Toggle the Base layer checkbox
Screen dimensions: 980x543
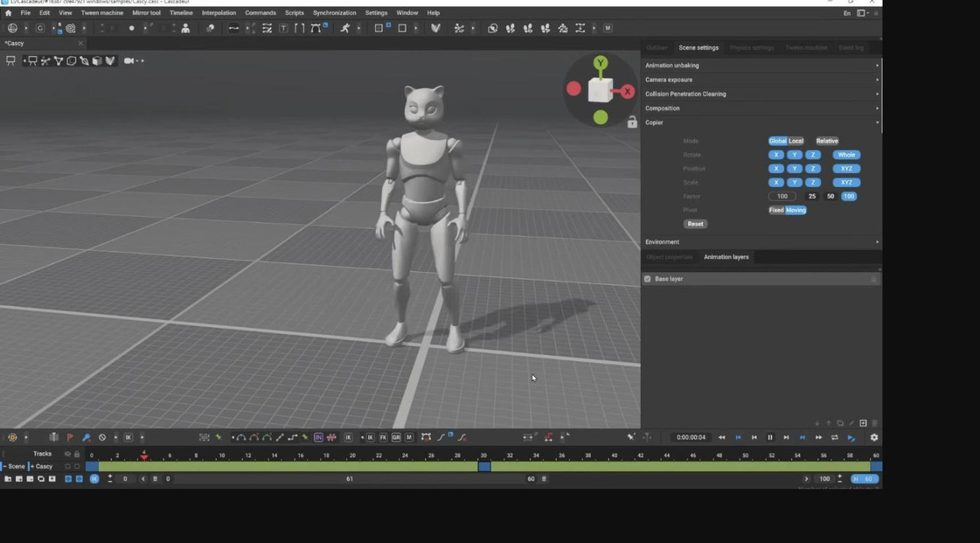[x=648, y=279]
